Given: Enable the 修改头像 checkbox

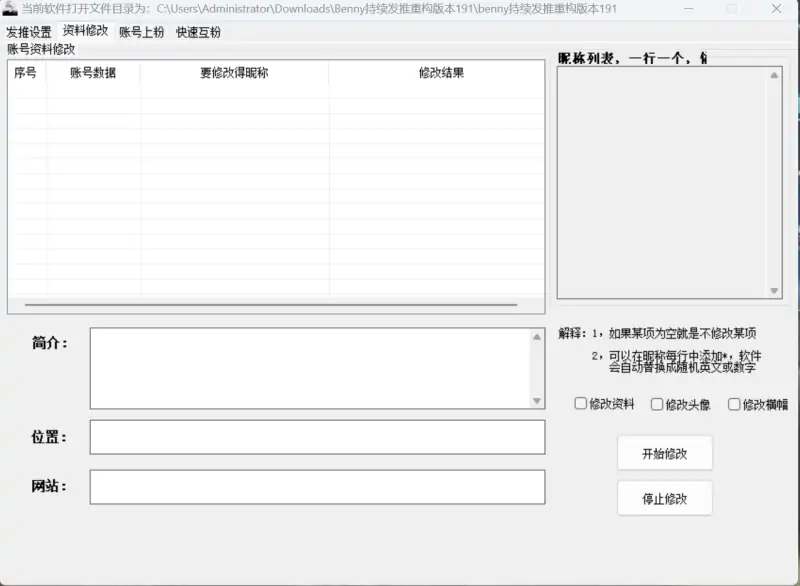Looking at the screenshot, I should pyautogui.click(x=656, y=404).
